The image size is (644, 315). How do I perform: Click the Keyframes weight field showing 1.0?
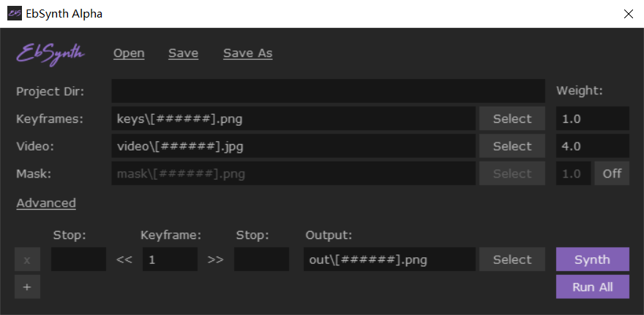[592, 118]
